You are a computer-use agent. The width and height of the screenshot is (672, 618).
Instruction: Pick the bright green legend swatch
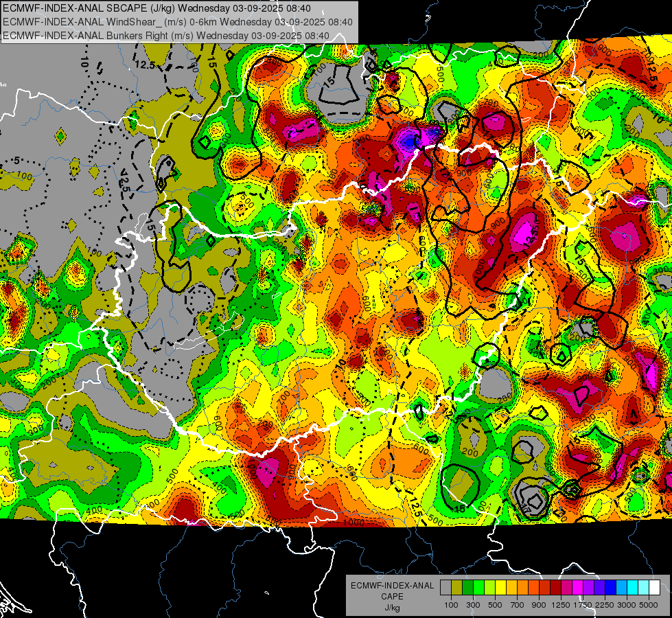click(478, 588)
